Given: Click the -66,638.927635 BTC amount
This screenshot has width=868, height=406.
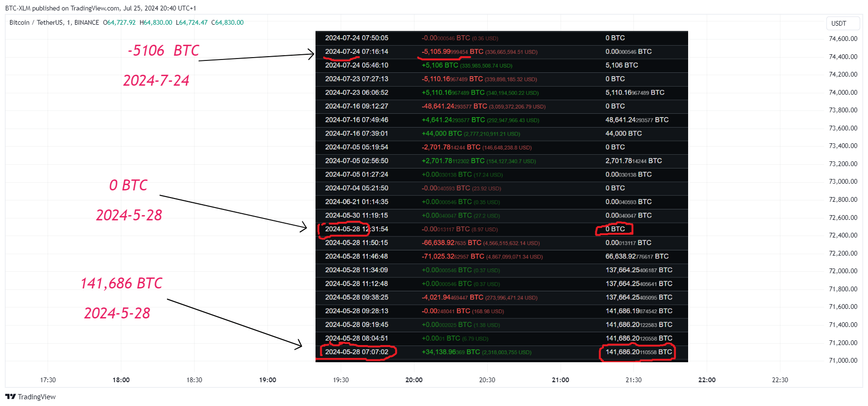Looking at the screenshot, I should (x=452, y=243).
